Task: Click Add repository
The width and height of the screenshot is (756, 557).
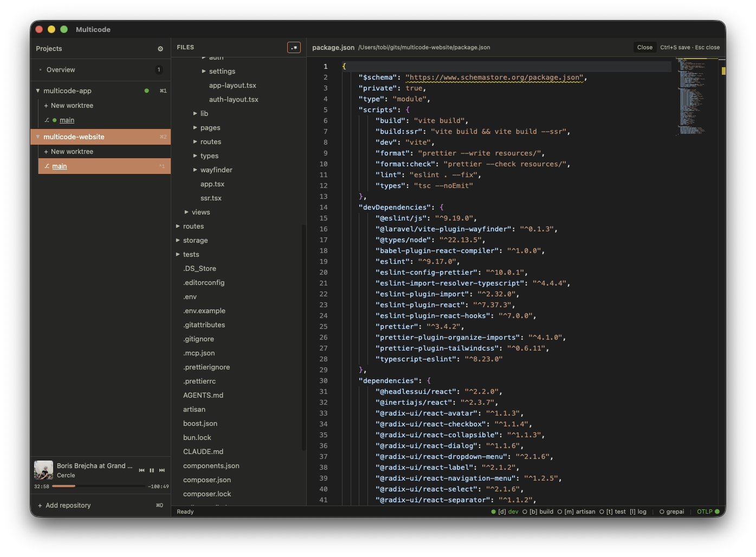Action: [x=68, y=506]
